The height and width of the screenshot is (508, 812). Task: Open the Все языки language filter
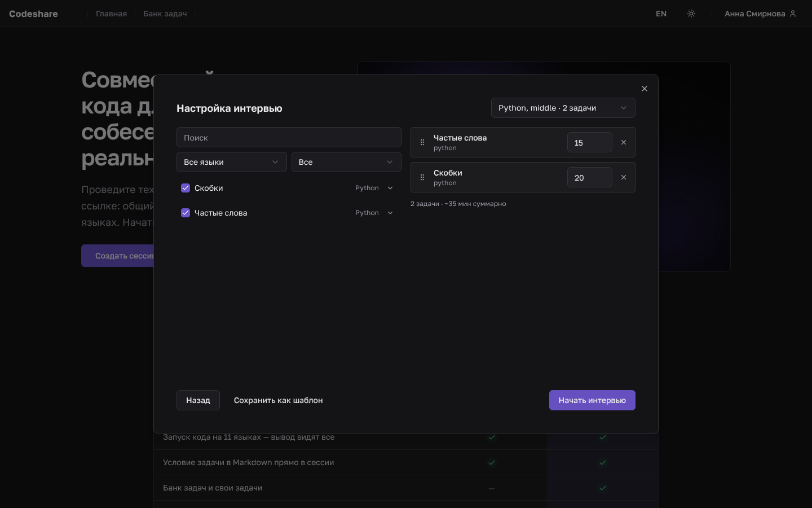(232, 162)
